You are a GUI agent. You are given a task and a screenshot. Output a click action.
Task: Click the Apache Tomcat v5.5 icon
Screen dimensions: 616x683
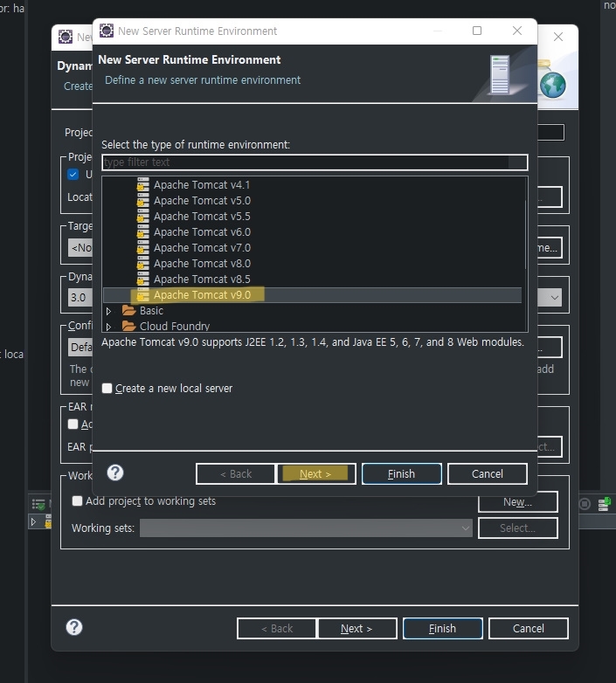(143, 216)
